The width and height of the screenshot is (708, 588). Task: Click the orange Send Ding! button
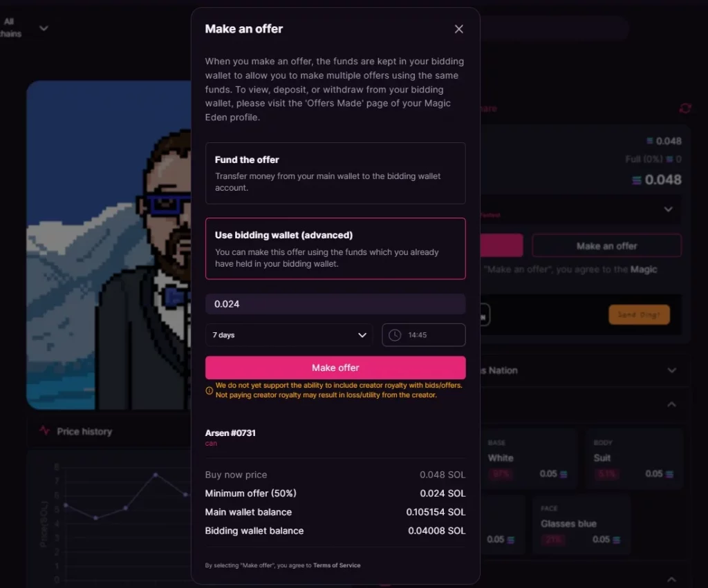coord(639,314)
